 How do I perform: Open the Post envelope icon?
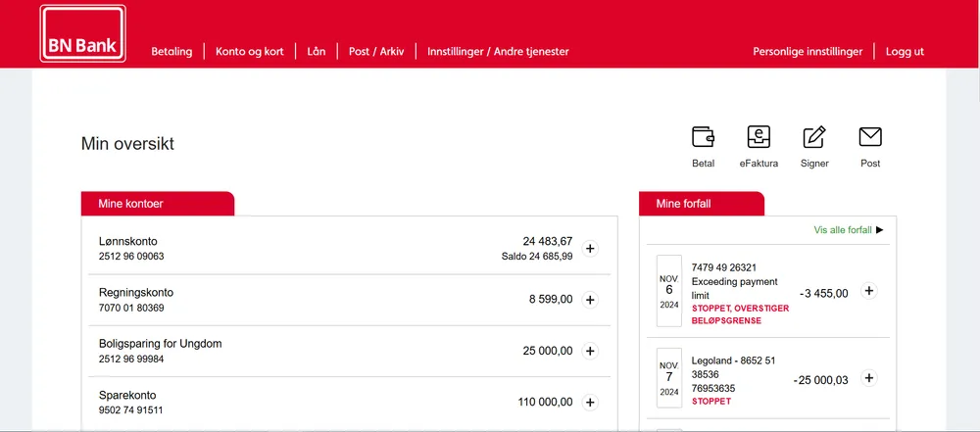point(870,136)
